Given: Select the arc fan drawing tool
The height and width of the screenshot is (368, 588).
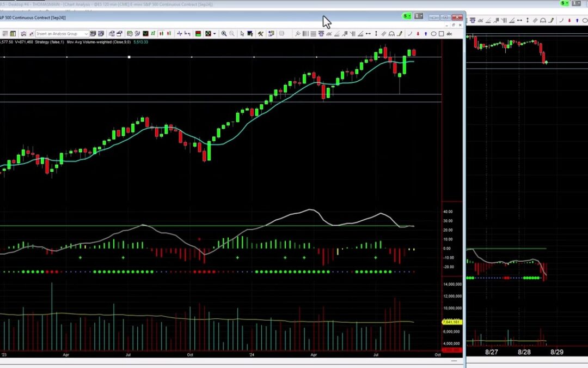Looking at the screenshot, I should (x=391, y=34).
